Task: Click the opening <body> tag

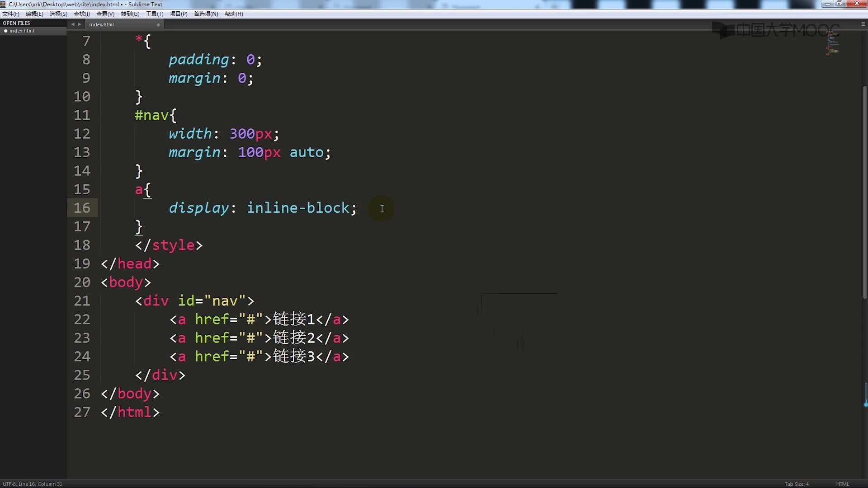Action: click(126, 282)
